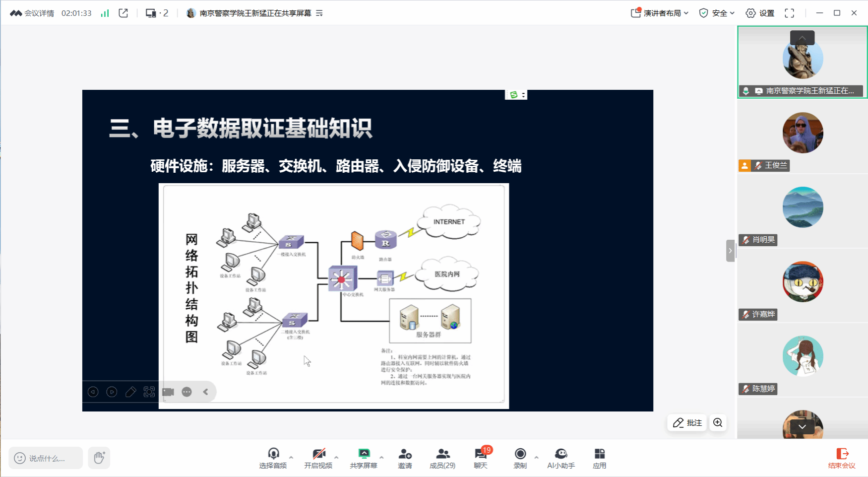This screenshot has width=868, height=477.
Task: Expand the presenter layout dropdown
Action: [x=660, y=13]
